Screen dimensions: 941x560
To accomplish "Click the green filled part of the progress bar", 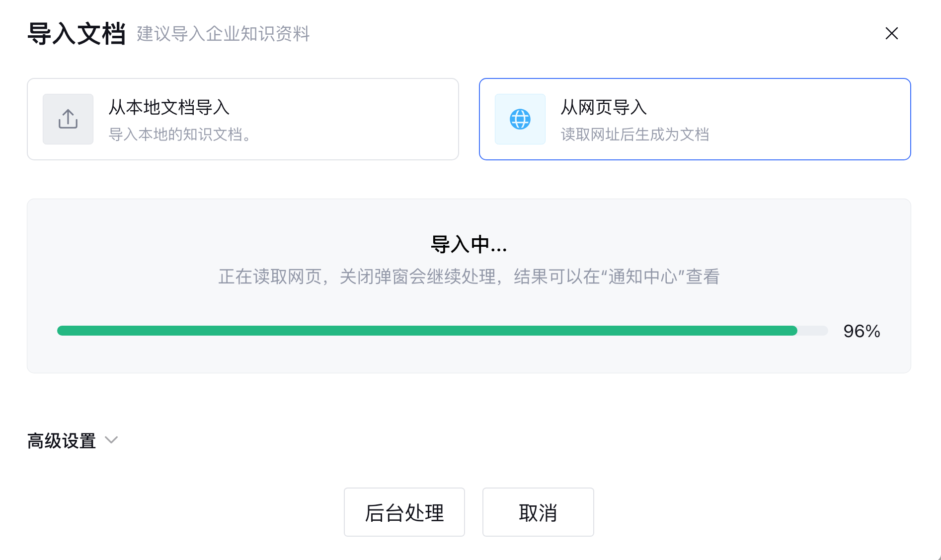I will coord(427,331).
